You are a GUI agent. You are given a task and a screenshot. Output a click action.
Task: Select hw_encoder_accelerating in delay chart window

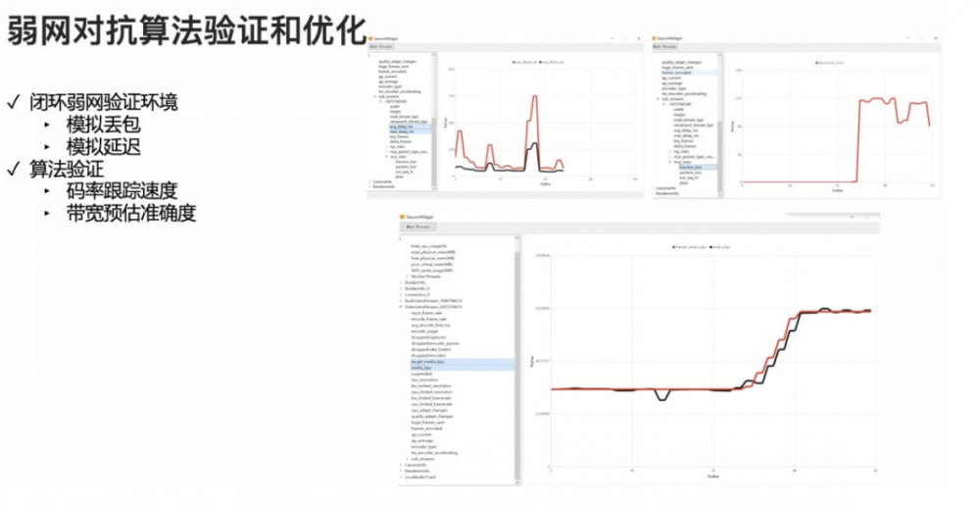pyautogui.click(x=400, y=91)
